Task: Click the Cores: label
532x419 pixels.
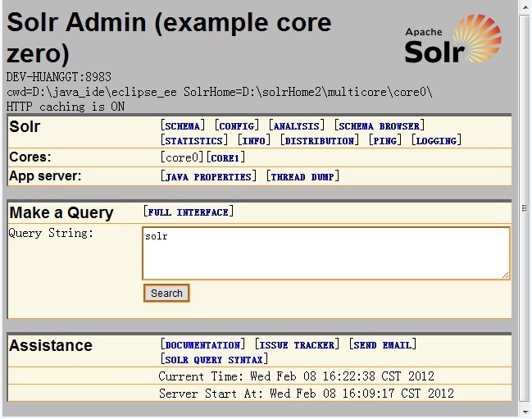Action: pyautogui.click(x=30, y=157)
